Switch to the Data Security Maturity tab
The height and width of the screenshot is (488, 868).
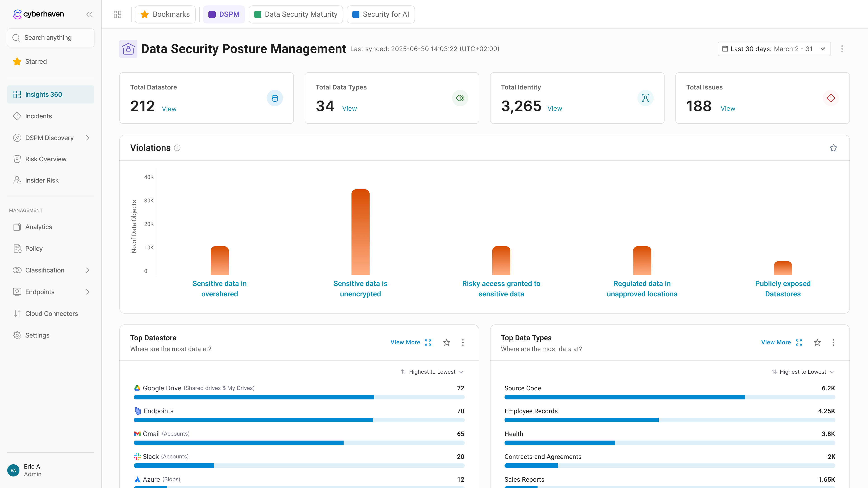pyautogui.click(x=295, y=14)
